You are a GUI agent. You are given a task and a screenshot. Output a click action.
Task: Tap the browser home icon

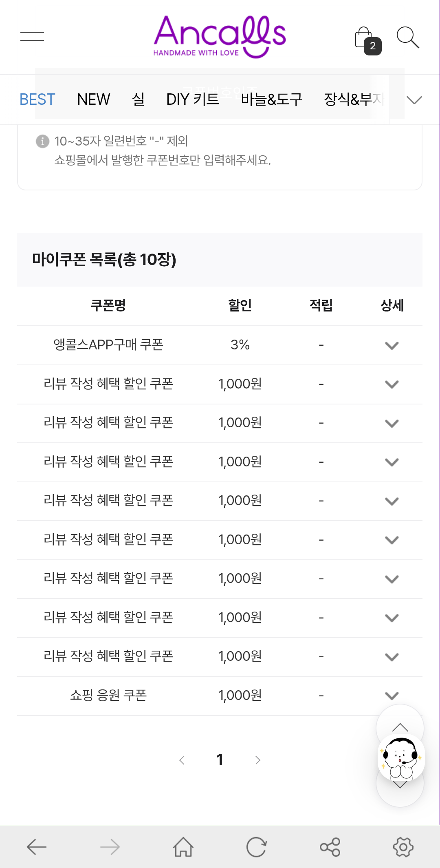click(x=183, y=847)
